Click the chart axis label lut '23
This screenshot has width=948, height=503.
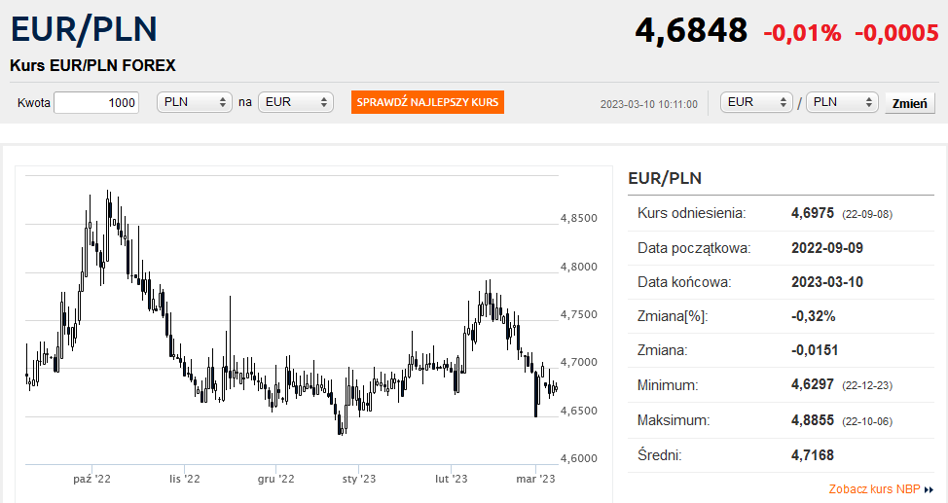click(x=451, y=479)
